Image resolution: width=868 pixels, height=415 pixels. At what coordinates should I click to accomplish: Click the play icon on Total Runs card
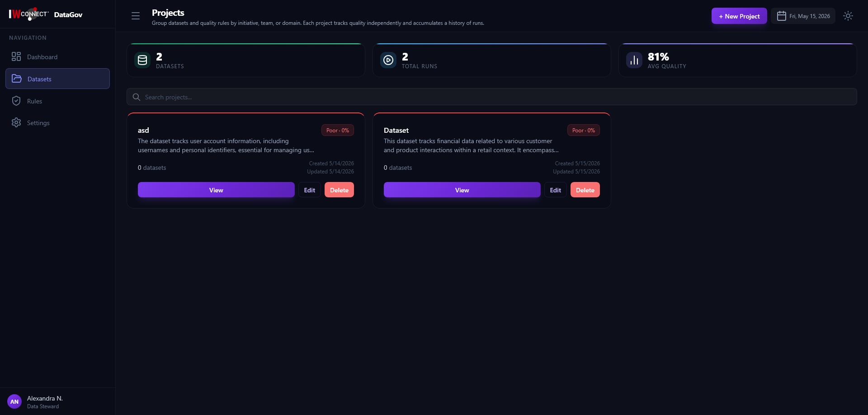click(388, 60)
